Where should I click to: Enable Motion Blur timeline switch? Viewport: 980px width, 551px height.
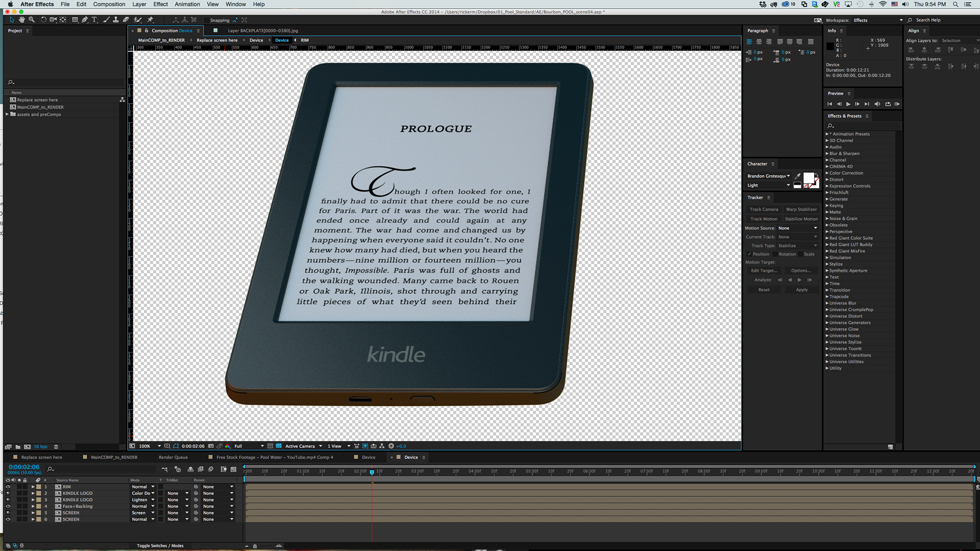[x=211, y=469]
